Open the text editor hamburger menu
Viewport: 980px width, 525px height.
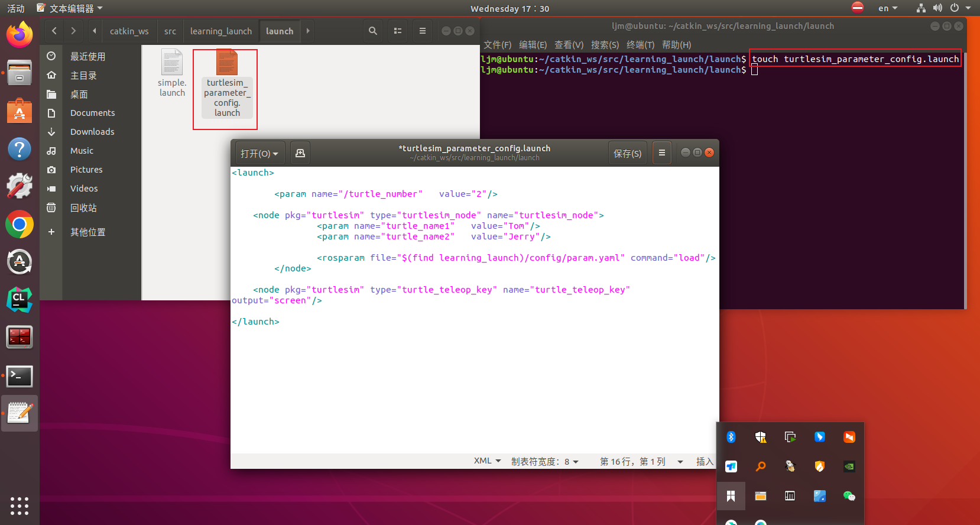[662, 153]
